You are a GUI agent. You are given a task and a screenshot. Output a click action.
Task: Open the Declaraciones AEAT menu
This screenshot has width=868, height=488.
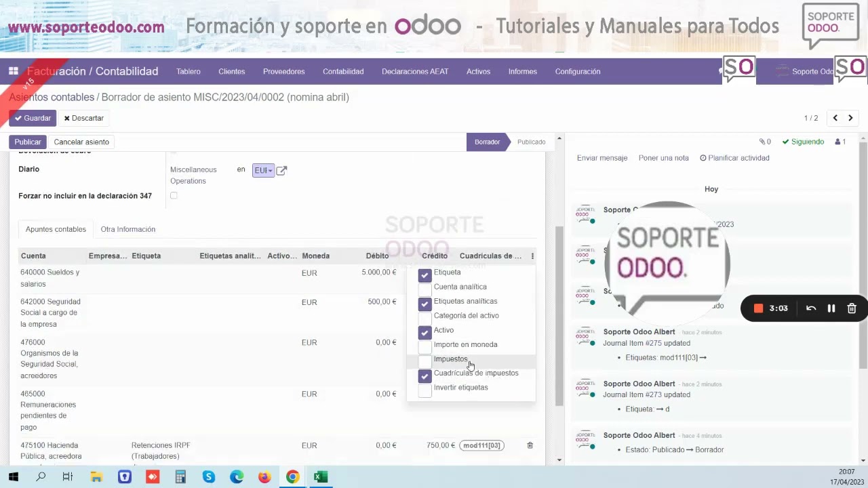point(415,71)
